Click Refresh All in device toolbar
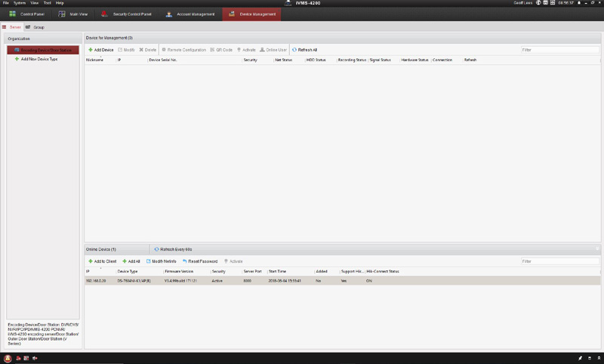The image size is (604, 364). [305, 50]
